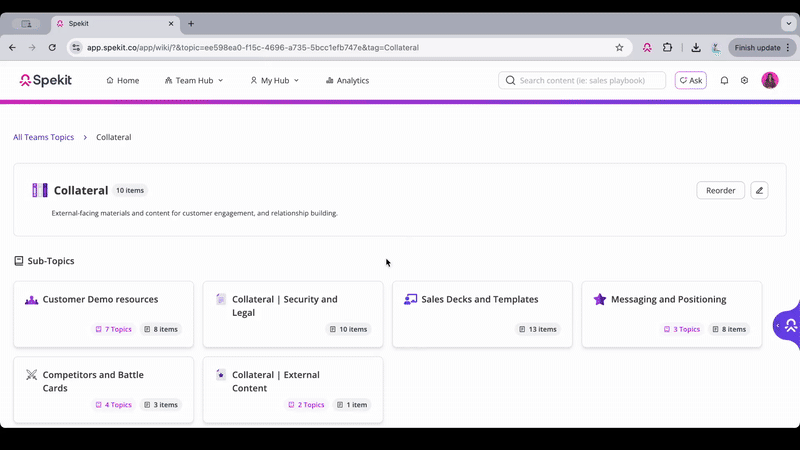Click the Collateral Security and Legal document icon
Screen dimensions: 800x450
[x=221, y=299]
